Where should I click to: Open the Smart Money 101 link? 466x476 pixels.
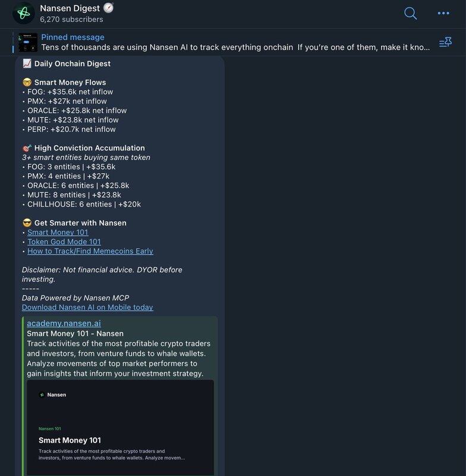(58, 233)
